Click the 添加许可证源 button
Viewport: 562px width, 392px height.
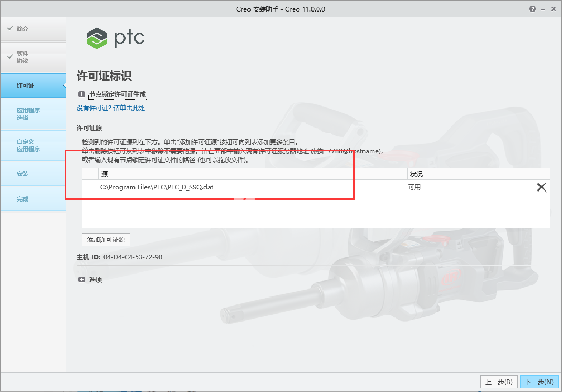point(106,239)
